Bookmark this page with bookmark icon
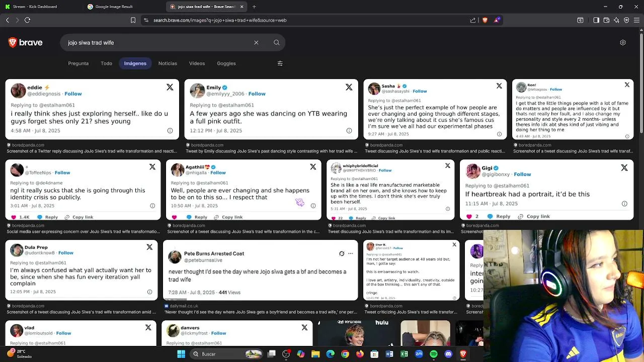The image size is (644, 362). [133, 20]
